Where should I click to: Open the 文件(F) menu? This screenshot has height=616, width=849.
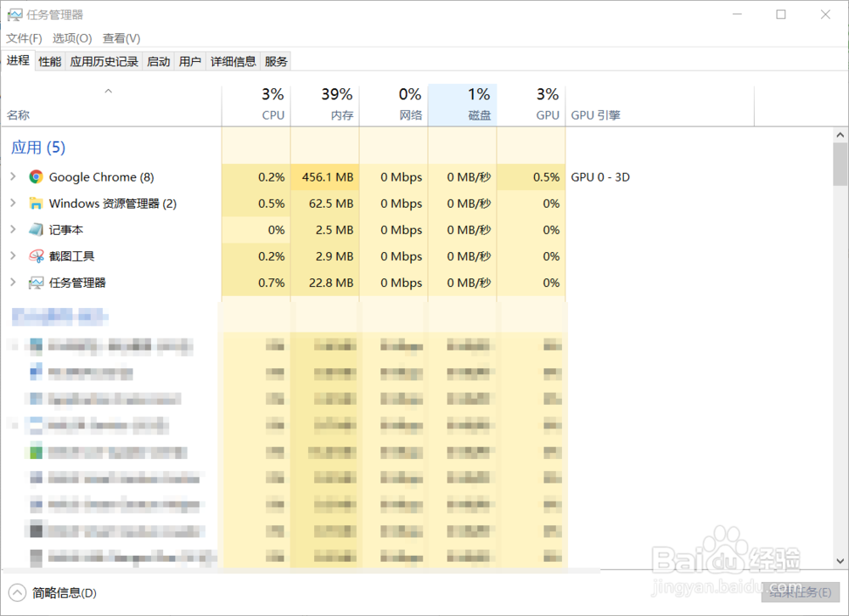click(x=25, y=38)
